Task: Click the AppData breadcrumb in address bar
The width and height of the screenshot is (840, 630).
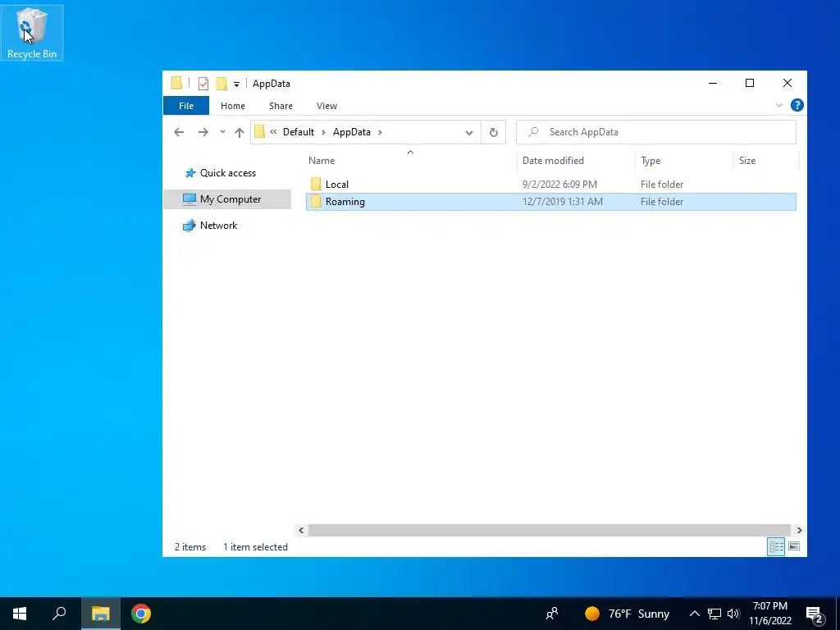Action: [351, 132]
